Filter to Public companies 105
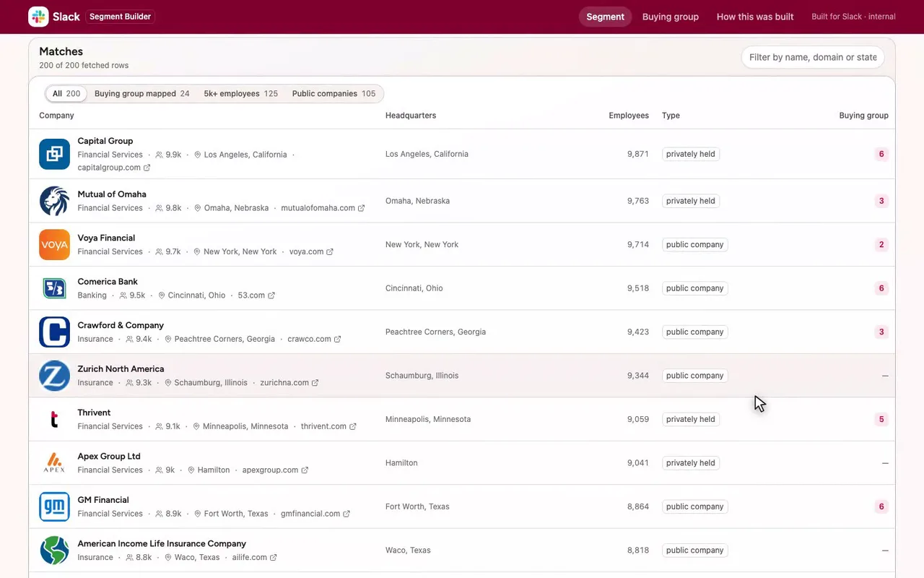This screenshot has width=924, height=578. [x=334, y=93]
